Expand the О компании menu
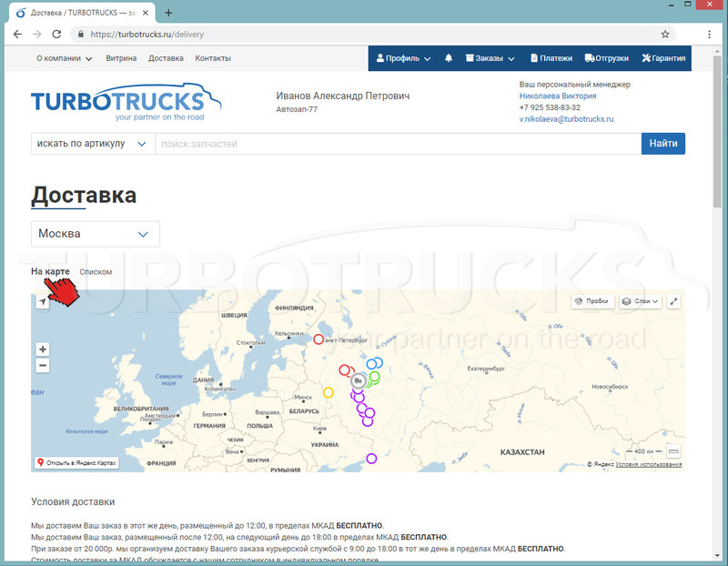 pos(65,58)
